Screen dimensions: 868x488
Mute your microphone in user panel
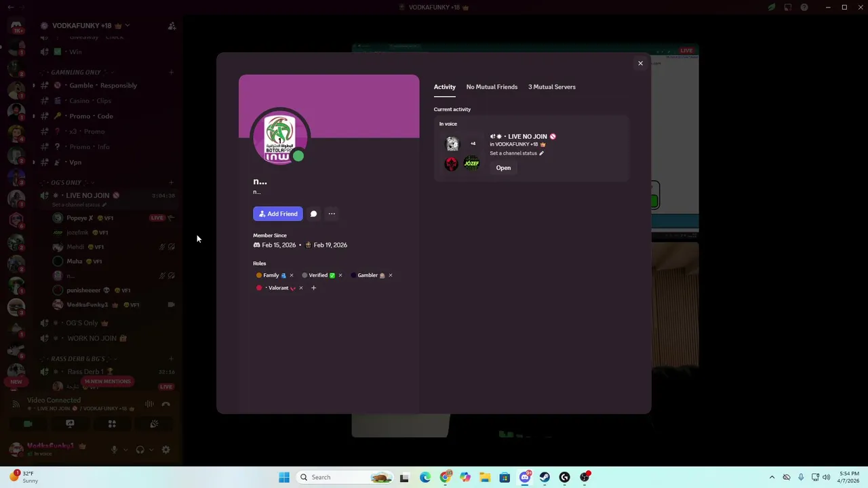pos(114,449)
